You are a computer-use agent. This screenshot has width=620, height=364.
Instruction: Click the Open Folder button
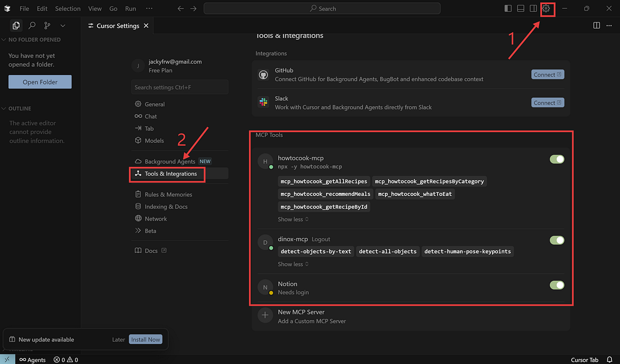pos(40,82)
